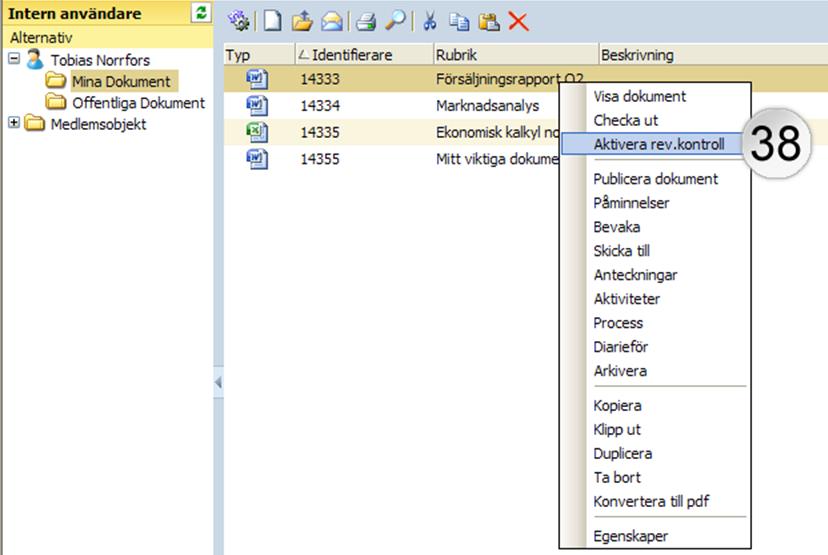Screen dimensions: 828x555
Task: Select Tobias Norrfors in the tree
Action: (100, 60)
